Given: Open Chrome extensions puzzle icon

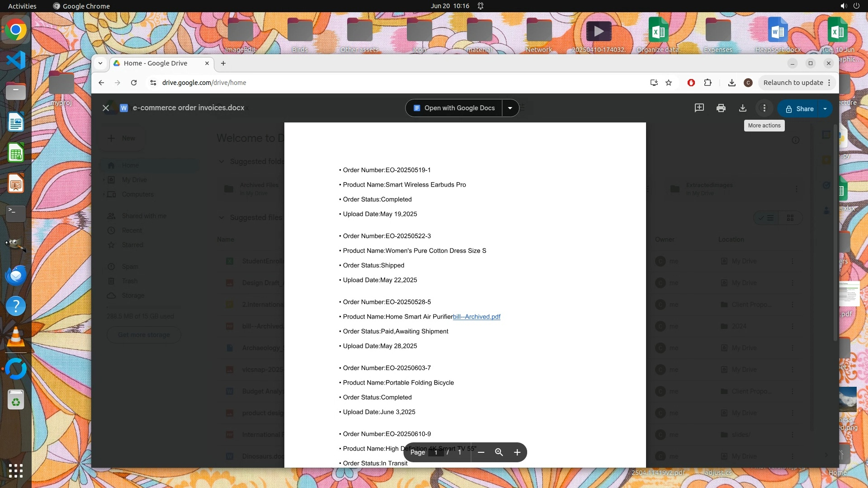Looking at the screenshot, I should [x=708, y=83].
